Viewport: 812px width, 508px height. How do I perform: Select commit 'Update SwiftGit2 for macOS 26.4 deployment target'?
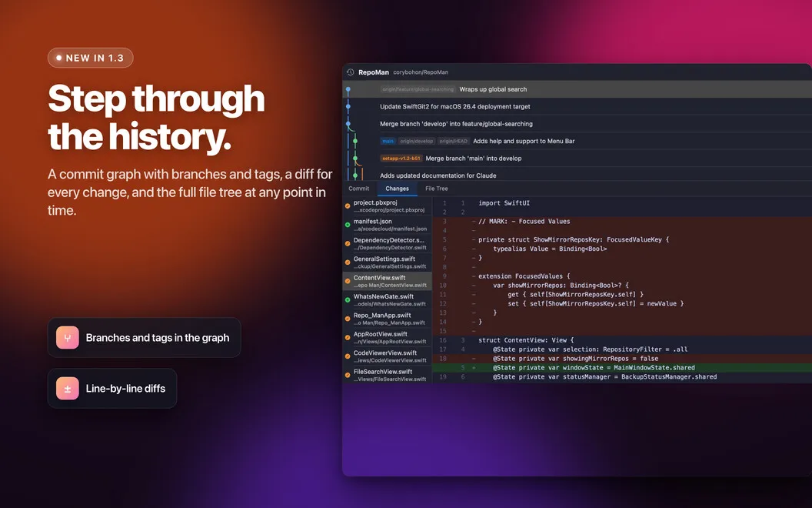[x=577, y=106]
